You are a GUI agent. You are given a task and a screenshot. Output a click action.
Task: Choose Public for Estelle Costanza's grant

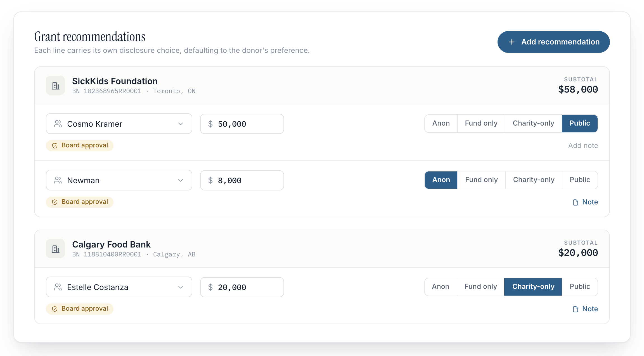click(x=580, y=287)
